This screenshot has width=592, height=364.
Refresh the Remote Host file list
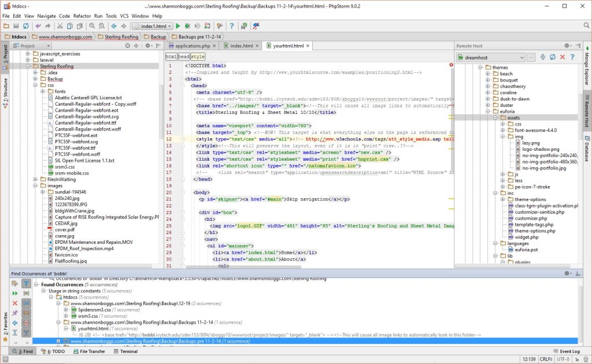click(x=553, y=57)
